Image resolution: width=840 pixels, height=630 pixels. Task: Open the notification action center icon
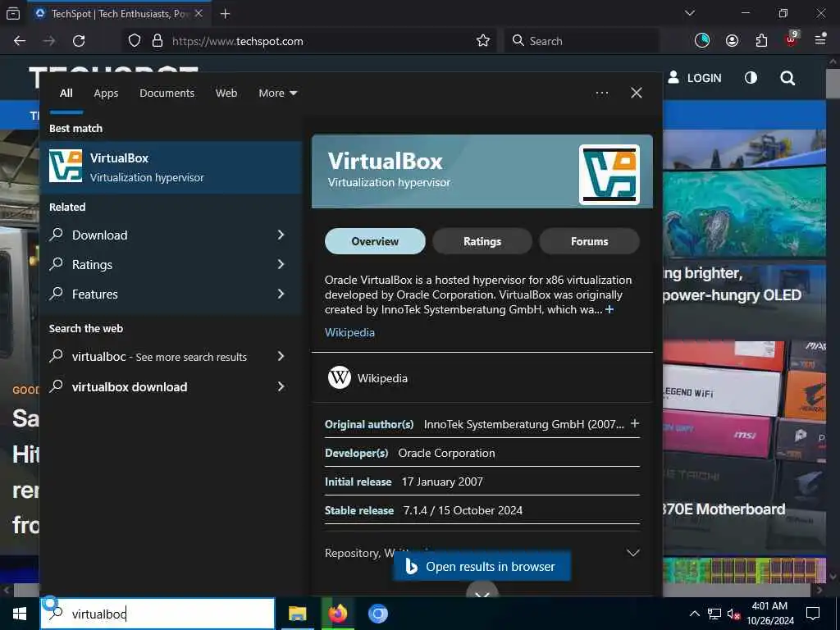click(813, 614)
